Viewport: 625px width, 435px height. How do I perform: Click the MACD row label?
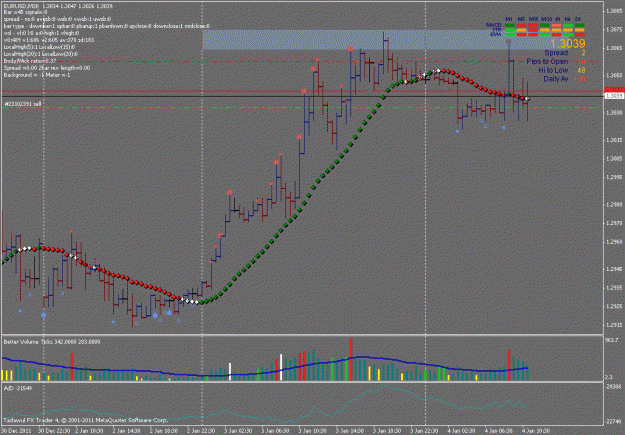(x=493, y=25)
